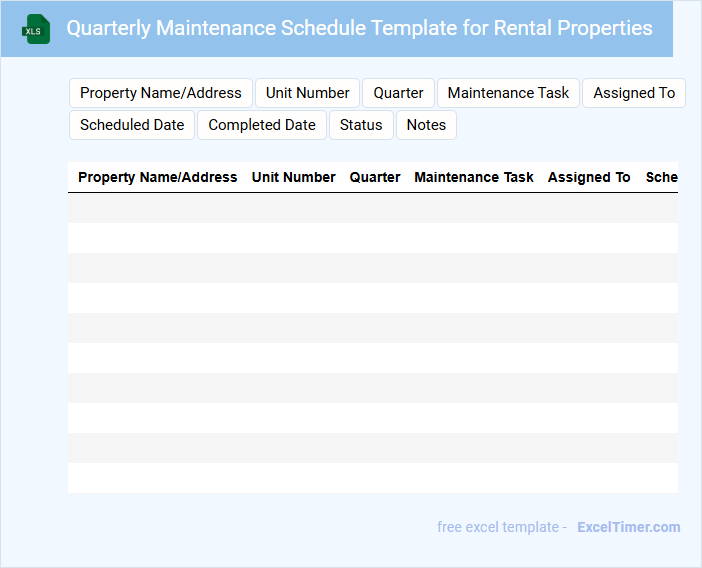Click the Notes tag button

point(426,125)
